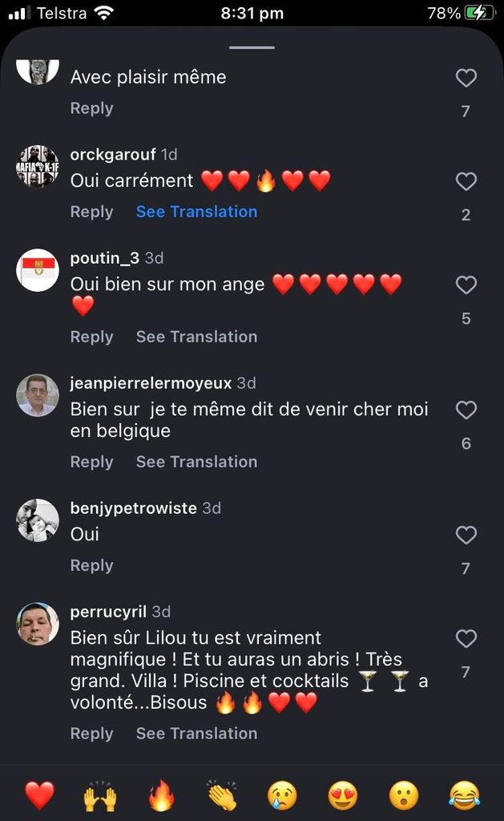Tap the red heart emoji reaction
The image size is (504, 821).
click(x=39, y=795)
